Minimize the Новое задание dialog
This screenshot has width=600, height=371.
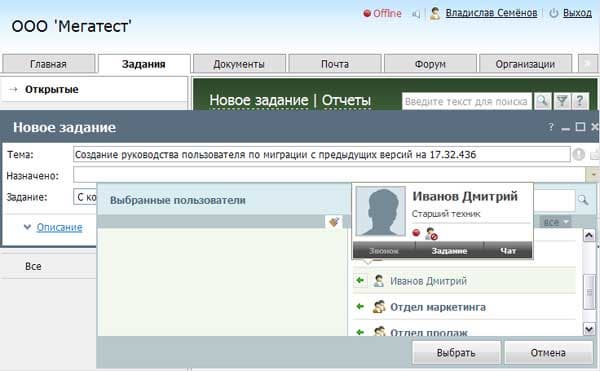(566, 128)
